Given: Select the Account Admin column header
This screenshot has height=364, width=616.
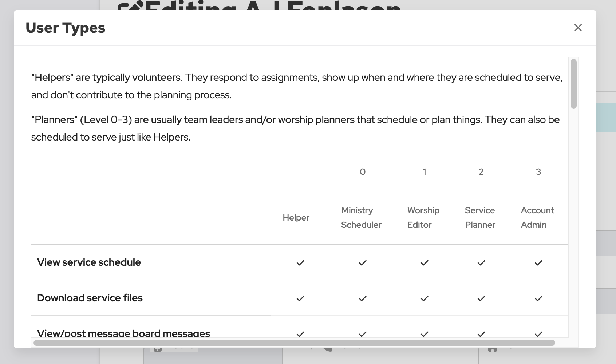Looking at the screenshot, I should pyautogui.click(x=537, y=218).
